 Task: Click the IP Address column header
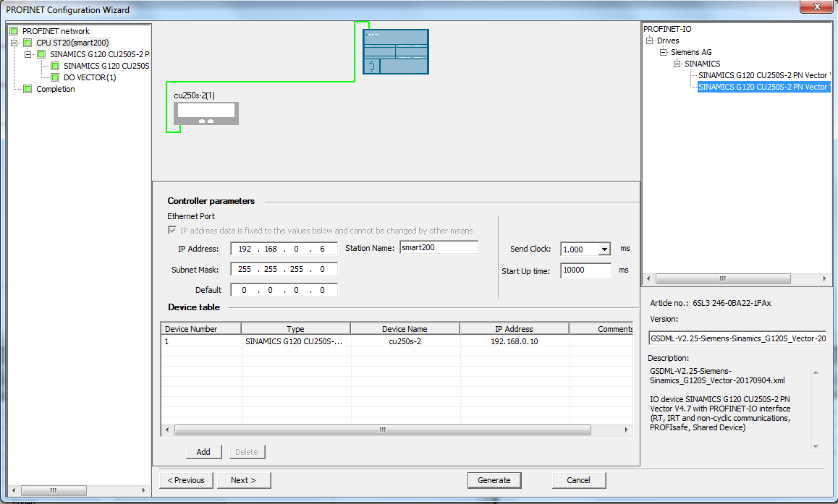[x=514, y=329]
